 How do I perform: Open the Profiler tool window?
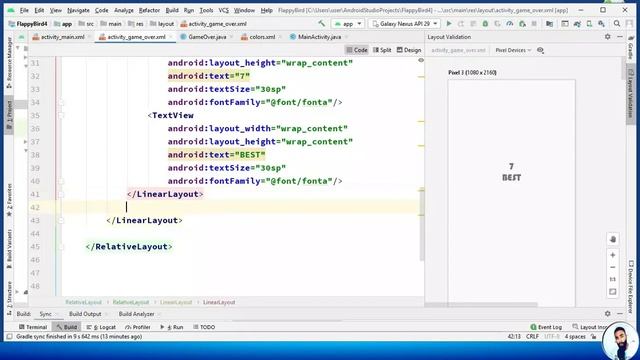138,327
